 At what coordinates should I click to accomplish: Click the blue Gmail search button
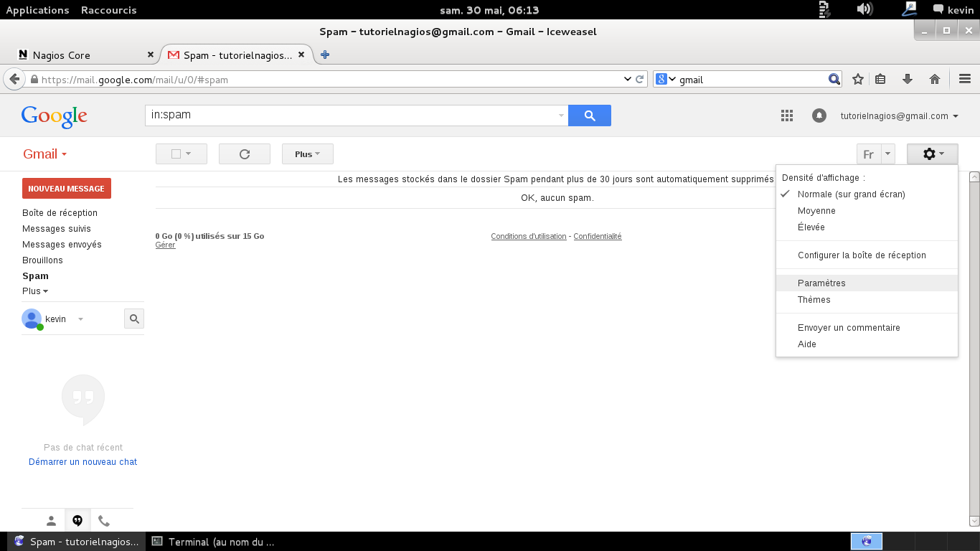click(x=590, y=116)
